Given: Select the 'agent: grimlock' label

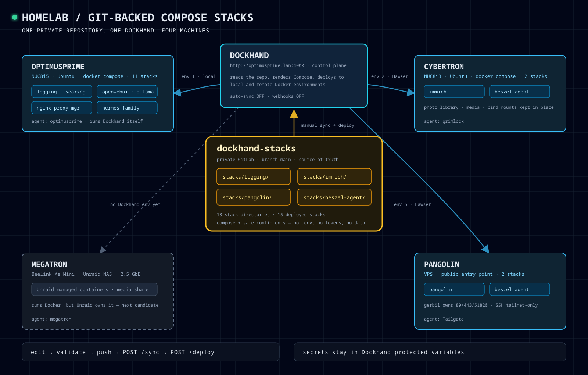Looking at the screenshot, I should point(444,121).
